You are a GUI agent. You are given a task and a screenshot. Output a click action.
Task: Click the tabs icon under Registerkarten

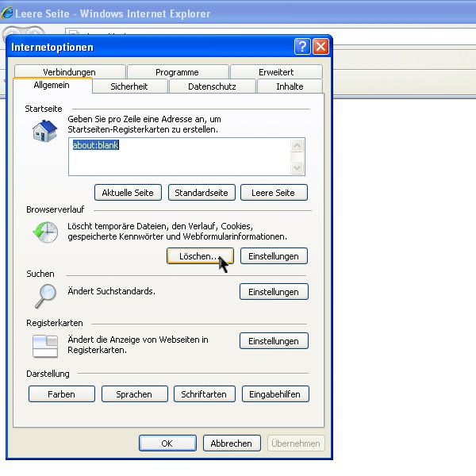[x=45, y=346]
